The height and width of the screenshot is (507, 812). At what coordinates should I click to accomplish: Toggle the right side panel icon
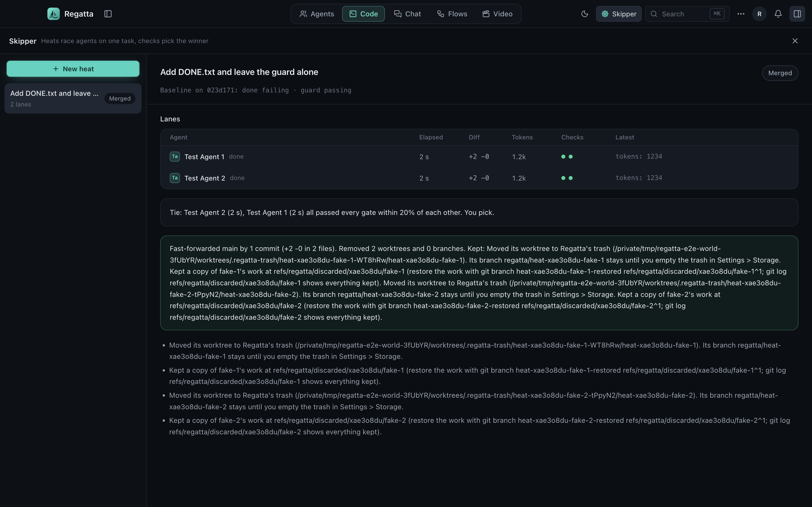click(797, 14)
